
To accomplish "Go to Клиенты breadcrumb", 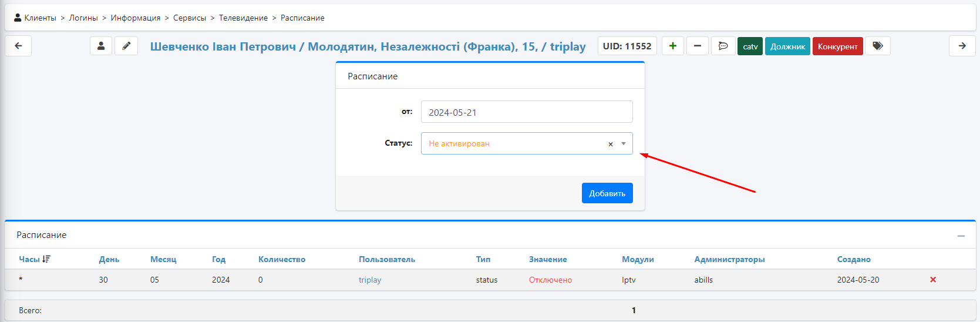I will [x=40, y=18].
